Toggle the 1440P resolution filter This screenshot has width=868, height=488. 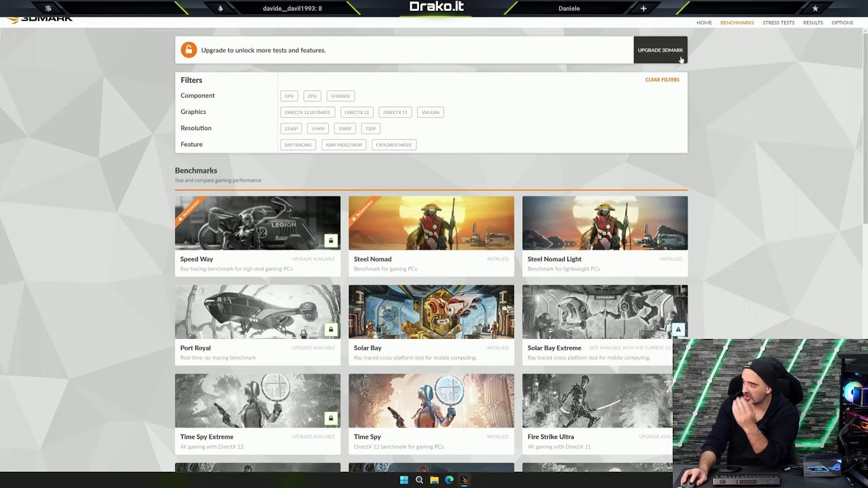pos(318,129)
